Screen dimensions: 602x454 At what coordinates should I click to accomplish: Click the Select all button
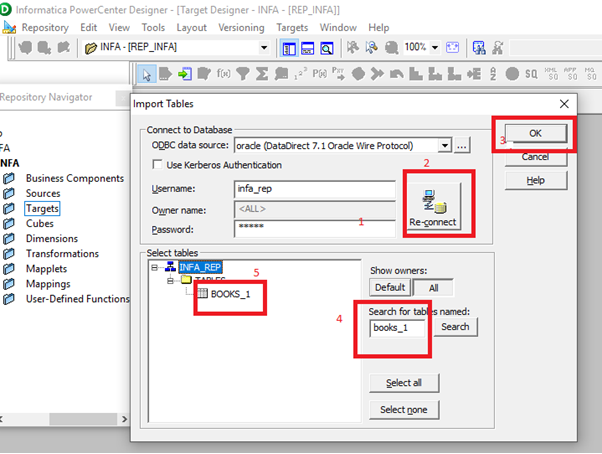(404, 383)
